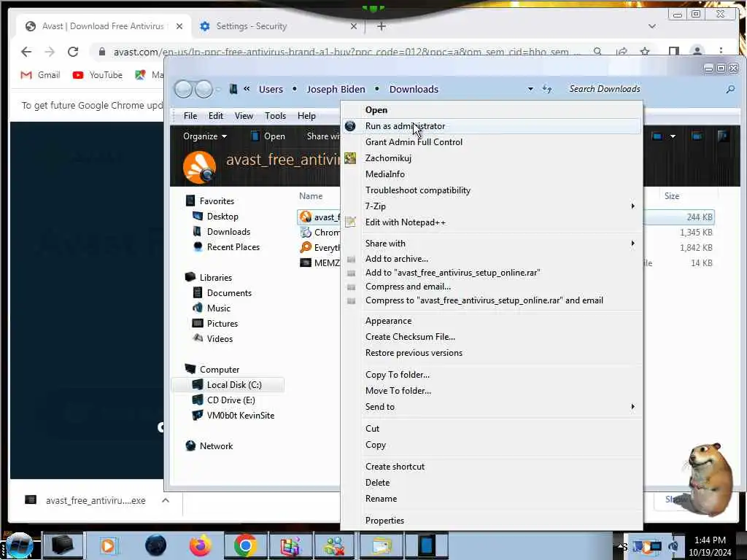
Task: Click the Open toolbar button in Explorer
Action: click(268, 136)
